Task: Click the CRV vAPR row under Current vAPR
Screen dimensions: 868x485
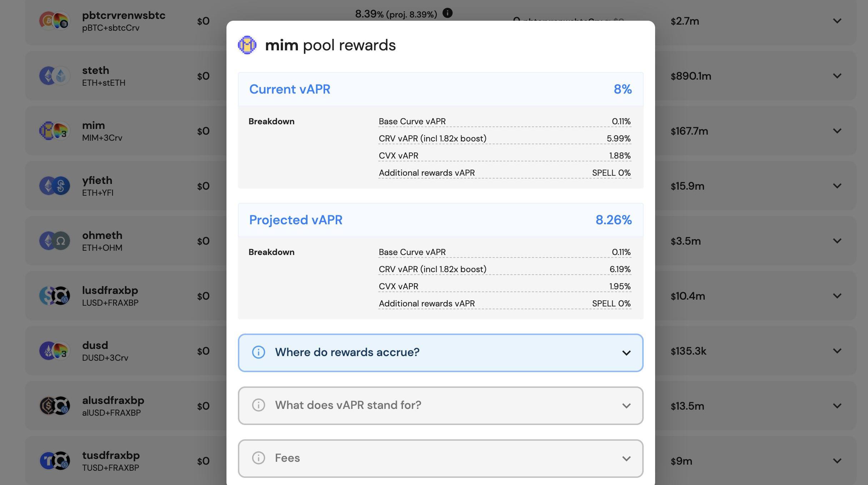Action: 504,139
